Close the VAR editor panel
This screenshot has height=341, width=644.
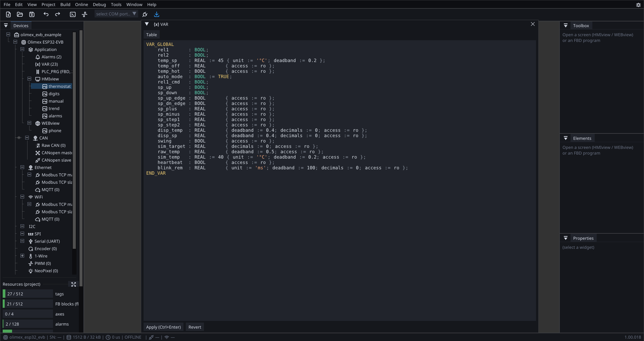[x=533, y=24]
